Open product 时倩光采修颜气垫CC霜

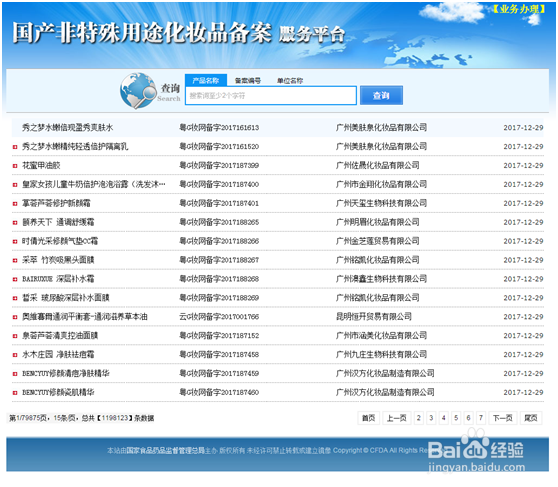click(x=60, y=241)
